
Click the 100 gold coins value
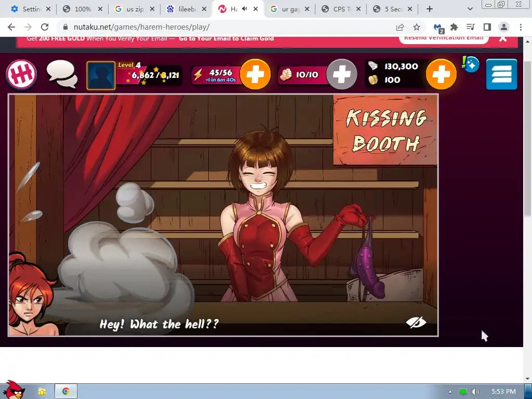[392, 80]
